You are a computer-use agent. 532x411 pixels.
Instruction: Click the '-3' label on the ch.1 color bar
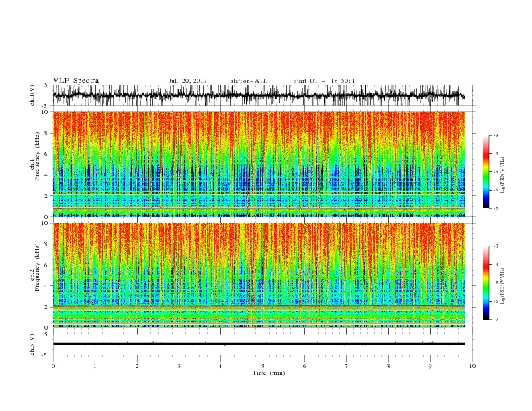point(495,135)
